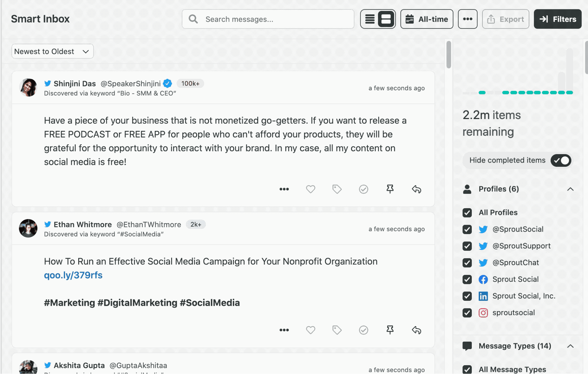Click the Export button
The height and width of the screenshot is (374, 588).
point(505,19)
